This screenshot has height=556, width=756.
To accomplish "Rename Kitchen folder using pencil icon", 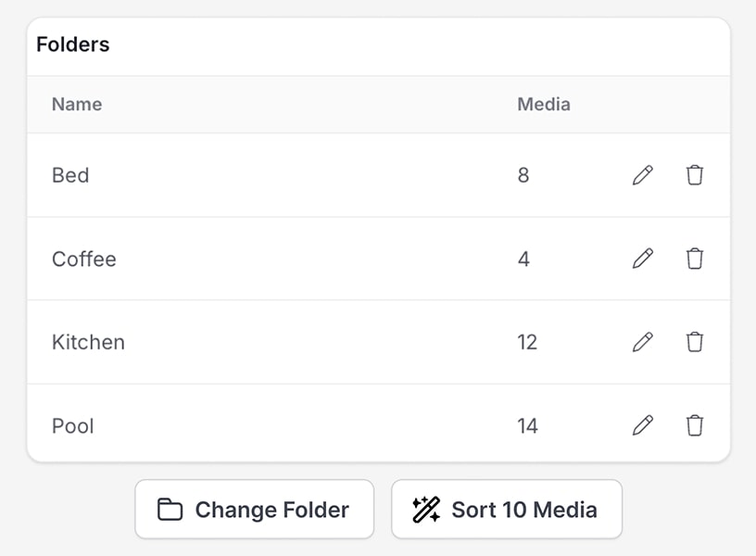I will [643, 342].
